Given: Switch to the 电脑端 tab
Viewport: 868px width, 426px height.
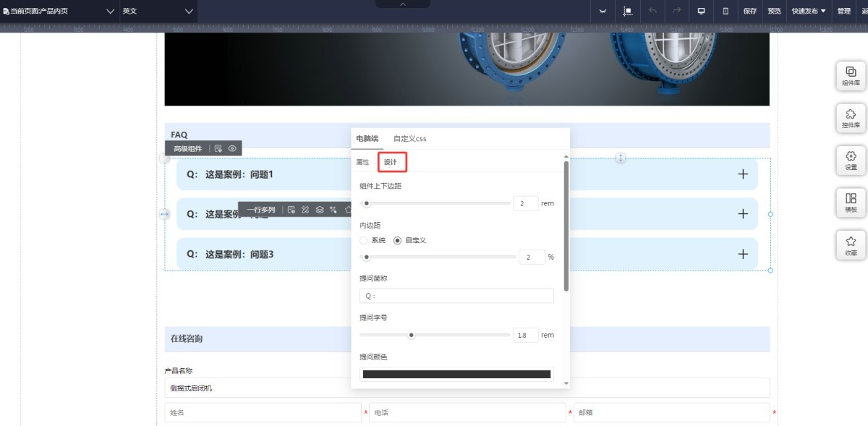Looking at the screenshot, I should [367, 138].
